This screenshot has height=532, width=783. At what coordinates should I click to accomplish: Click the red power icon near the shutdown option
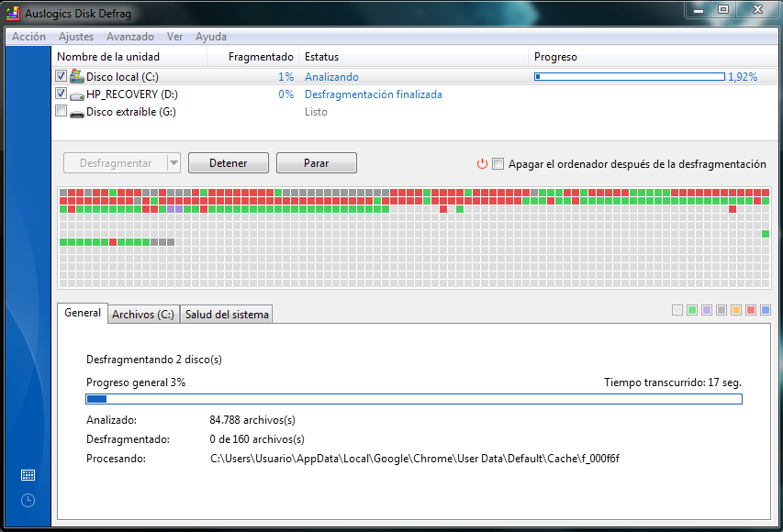click(x=482, y=163)
